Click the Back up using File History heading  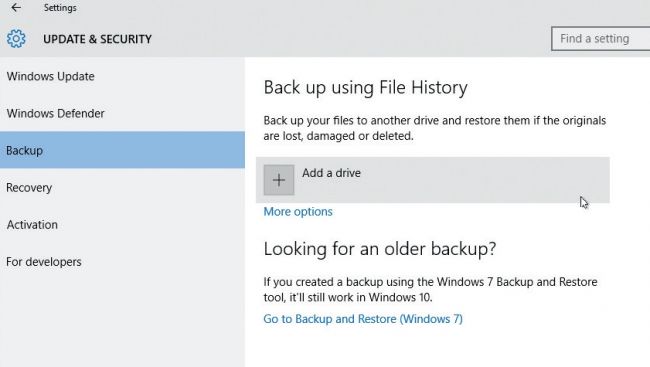[366, 88]
